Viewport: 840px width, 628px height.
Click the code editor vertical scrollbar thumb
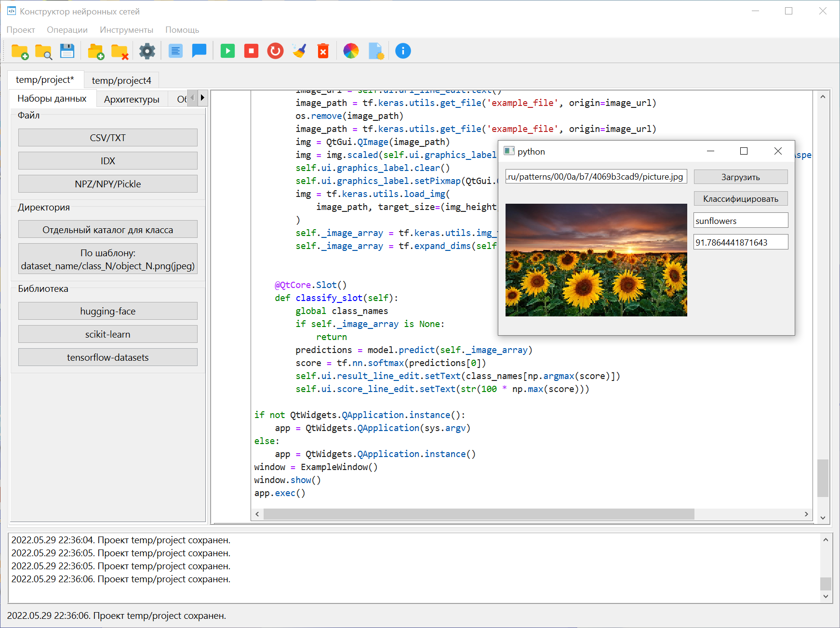tap(823, 478)
